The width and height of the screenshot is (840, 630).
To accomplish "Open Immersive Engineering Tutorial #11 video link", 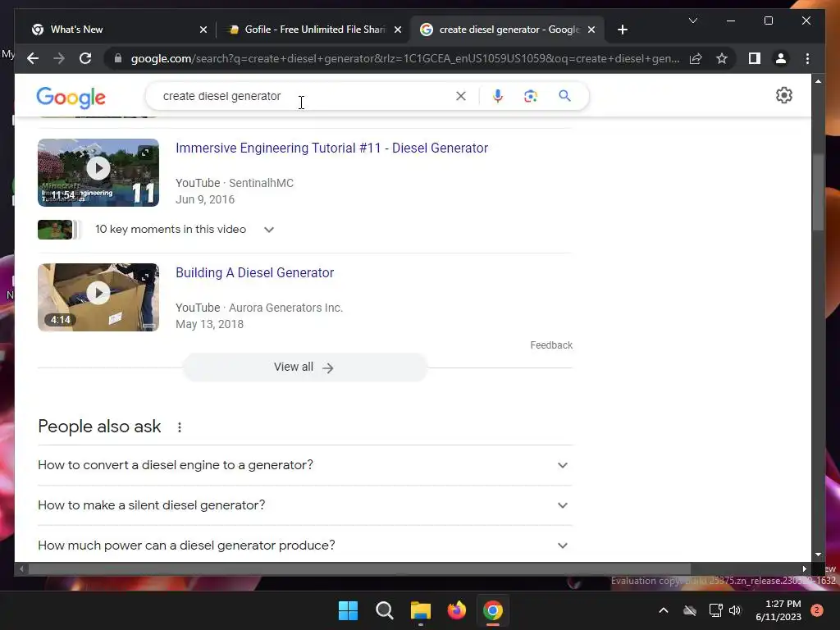I will (331, 148).
